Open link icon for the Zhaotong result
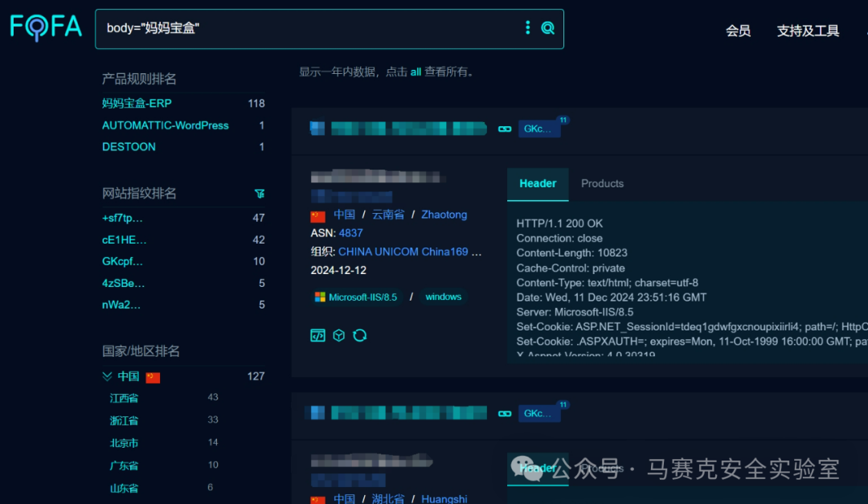Screen dimensions: 868x504 tap(504, 129)
